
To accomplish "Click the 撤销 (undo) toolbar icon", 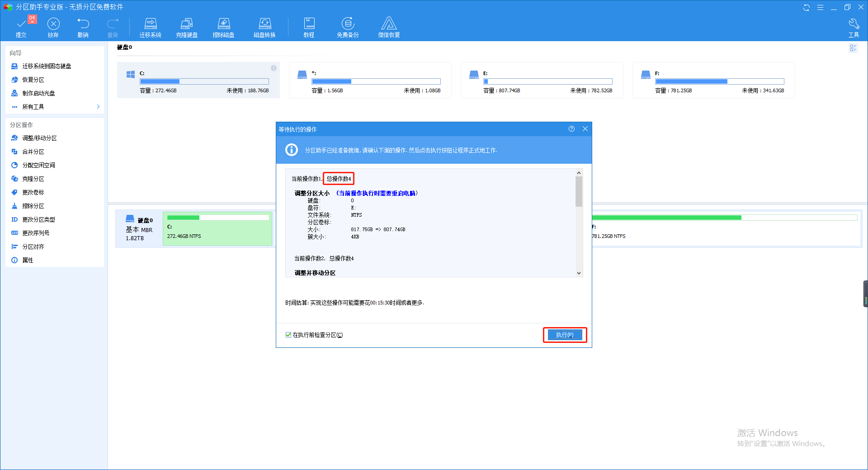I will [83, 27].
